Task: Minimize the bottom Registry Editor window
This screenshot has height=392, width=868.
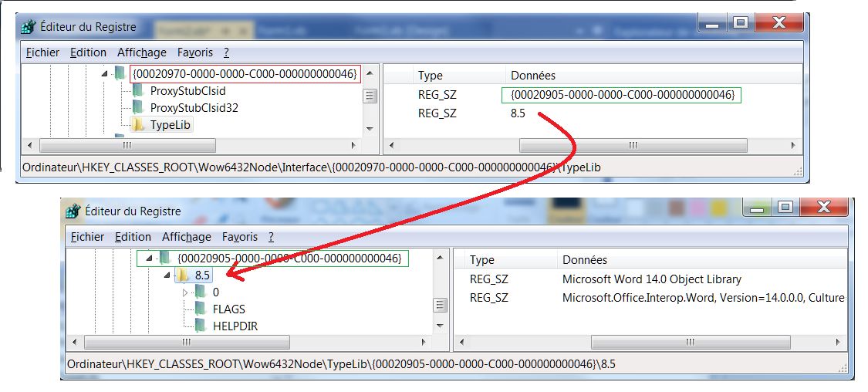Action: [755, 208]
